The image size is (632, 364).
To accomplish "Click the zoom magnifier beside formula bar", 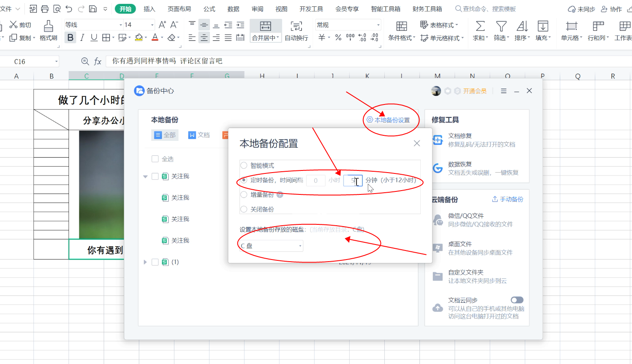I will [x=85, y=61].
